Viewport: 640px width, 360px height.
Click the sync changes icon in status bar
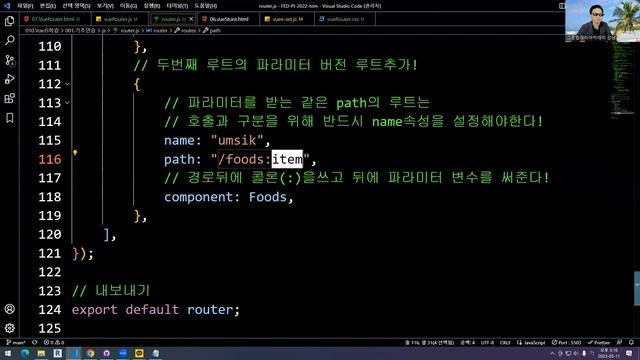[34, 342]
